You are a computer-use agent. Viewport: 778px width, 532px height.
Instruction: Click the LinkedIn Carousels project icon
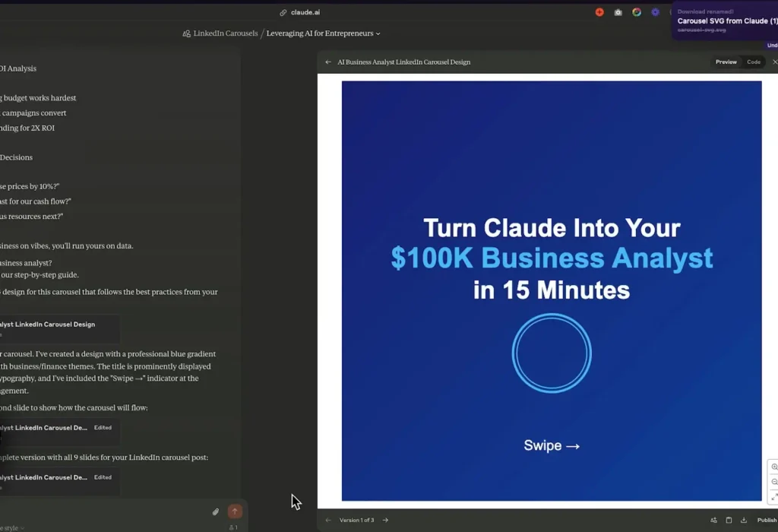pyautogui.click(x=187, y=33)
